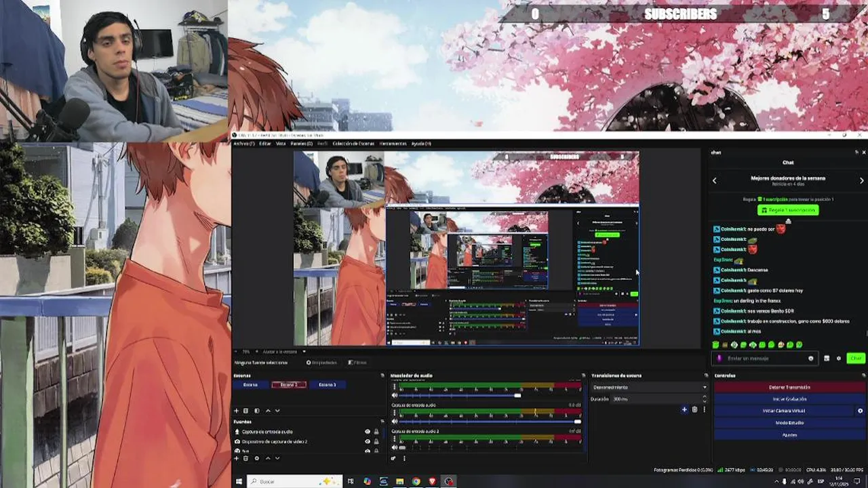868x488 pixels.
Task: Show previous donor leaderboard with left arrow
Action: point(714,180)
